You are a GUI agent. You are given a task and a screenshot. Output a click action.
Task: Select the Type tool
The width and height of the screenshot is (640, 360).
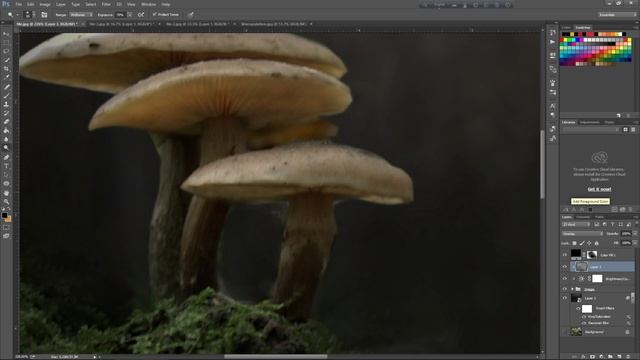click(6, 166)
